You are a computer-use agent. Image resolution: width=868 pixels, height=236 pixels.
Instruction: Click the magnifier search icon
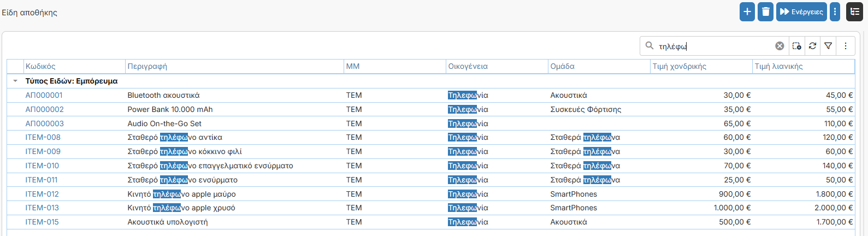[x=649, y=46]
